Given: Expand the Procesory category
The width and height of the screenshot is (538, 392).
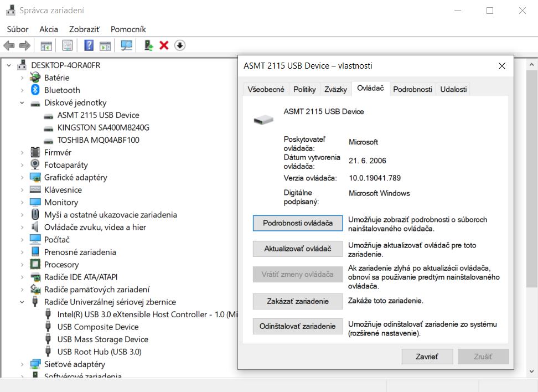Looking at the screenshot, I should 22,265.
